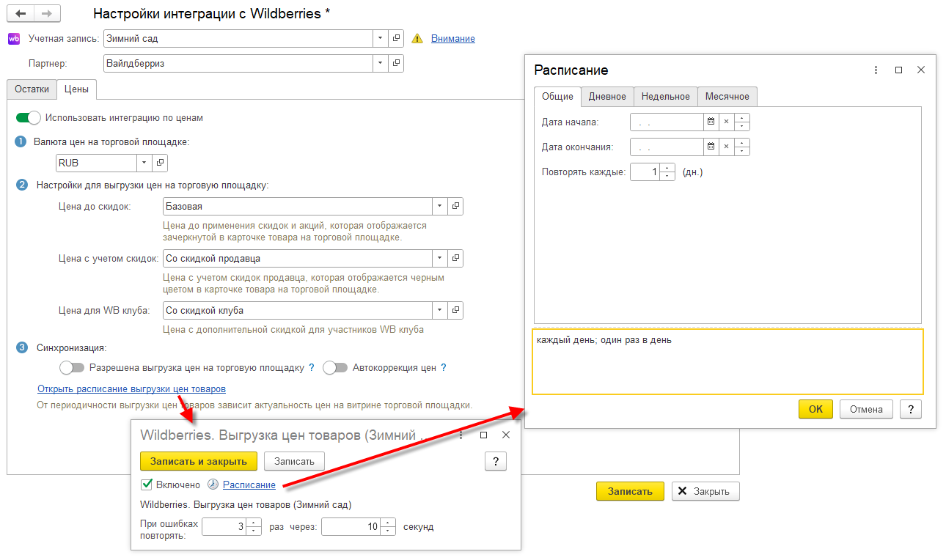Click the Повторять каждые days number field
Viewport: 946px width, 560px height.
point(645,172)
